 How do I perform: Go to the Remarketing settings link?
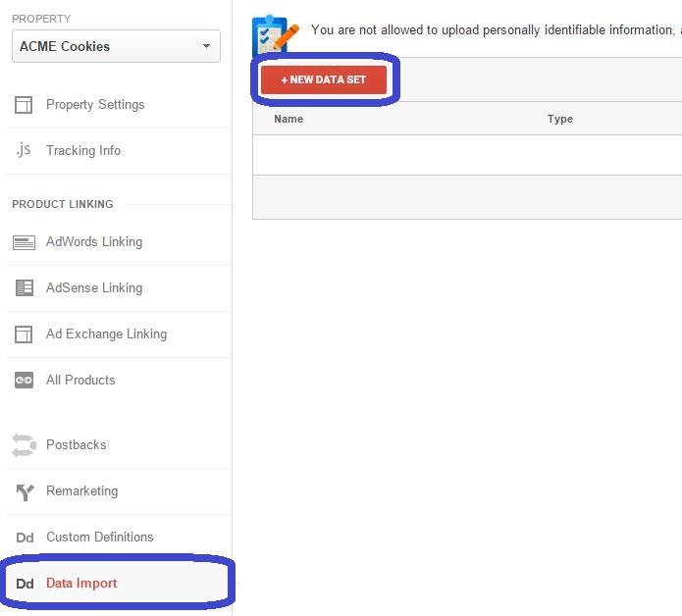pyautogui.click(x=82, y=491)
